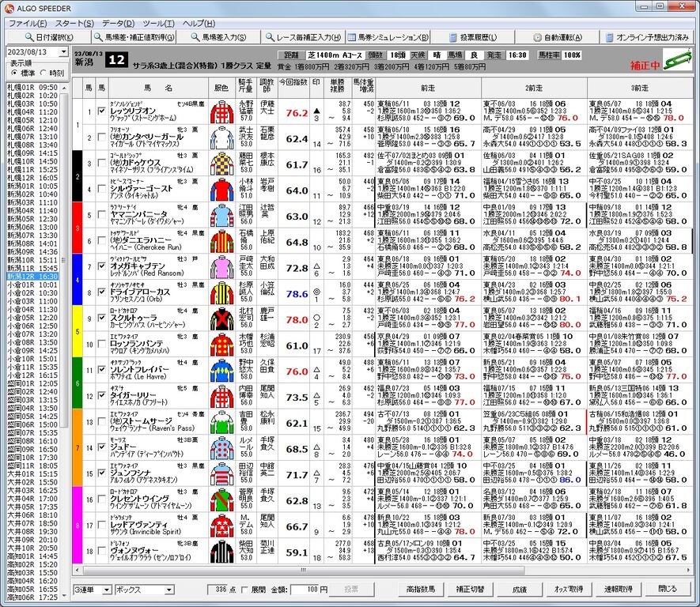Viewport: 700px width, 607px height.
Task: Check the checkbox for horse 2 カンタベリーガール
Action: [102, 137]
